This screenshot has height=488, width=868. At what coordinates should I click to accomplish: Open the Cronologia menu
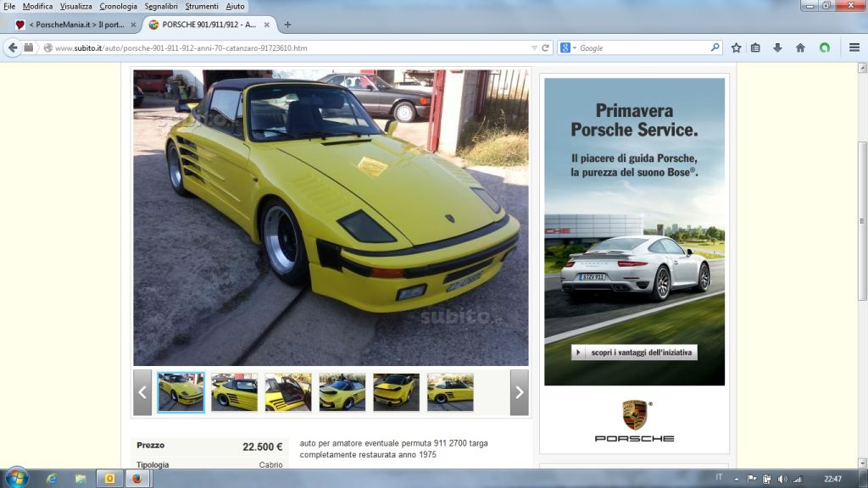[x=118, y=6]
